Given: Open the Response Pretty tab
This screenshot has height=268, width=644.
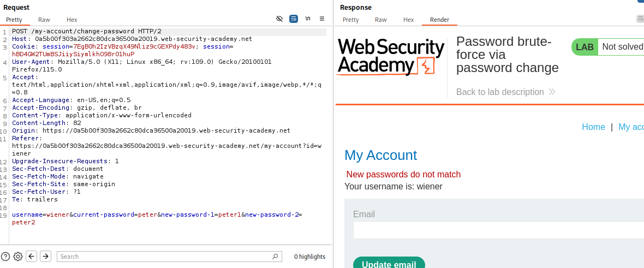Looking at the screenshot, I should [350, 20].
